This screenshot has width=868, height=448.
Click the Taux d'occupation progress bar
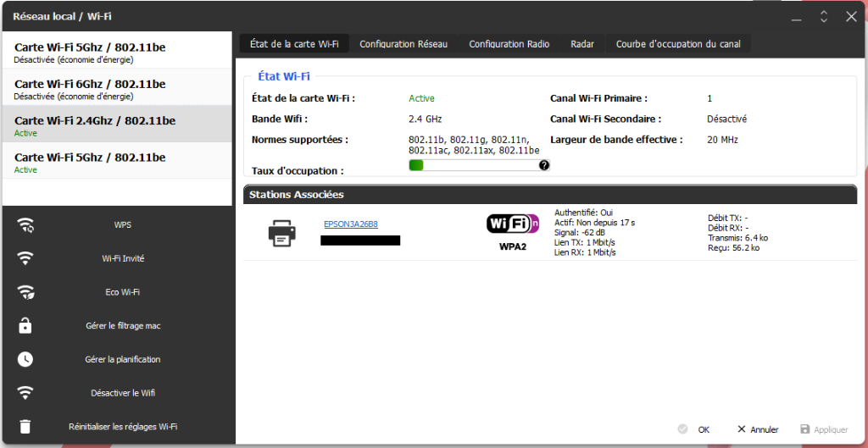473,165
